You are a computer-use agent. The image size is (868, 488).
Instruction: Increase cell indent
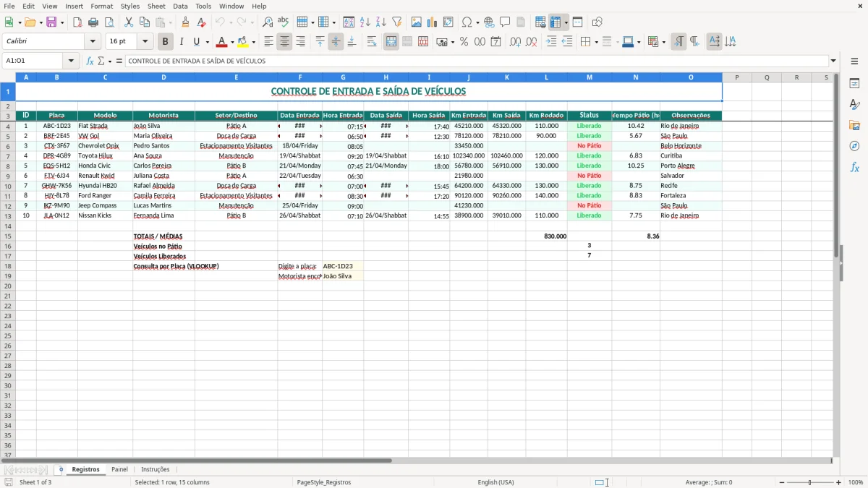point(551,42)
